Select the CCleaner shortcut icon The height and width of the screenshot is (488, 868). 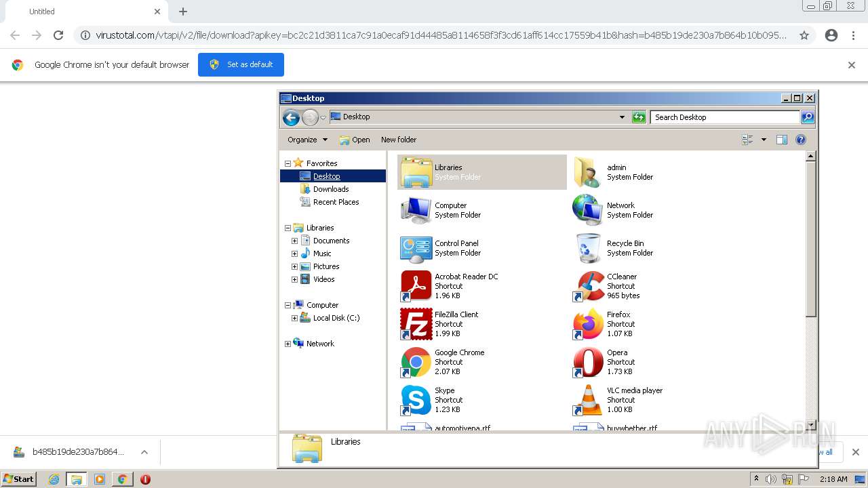tap(588, 286)
